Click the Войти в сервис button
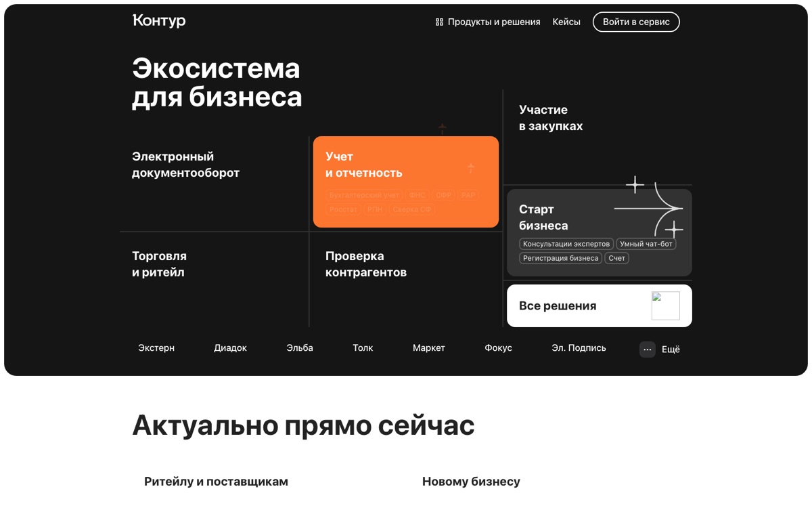 (636, 22)
